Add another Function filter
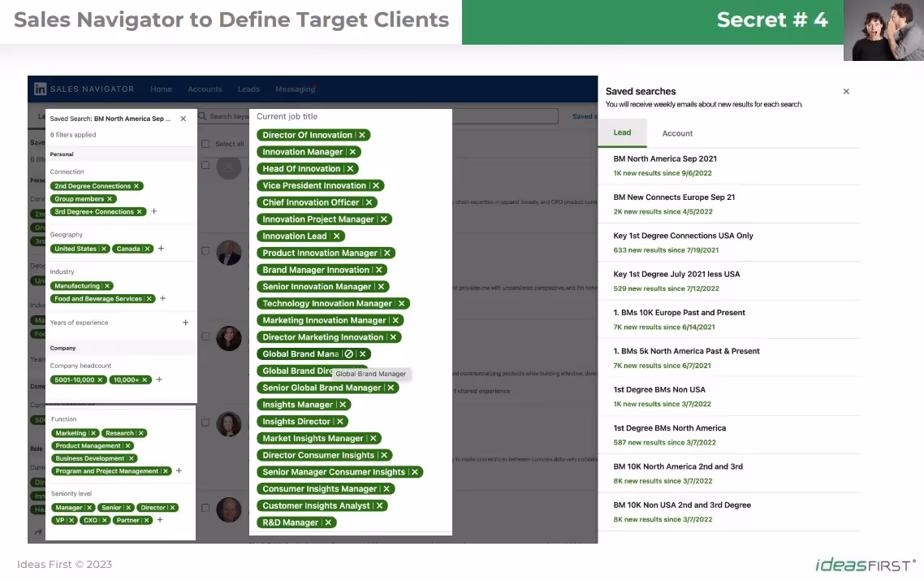The width and height of the screenshot is (924, 581). [179, 470]
